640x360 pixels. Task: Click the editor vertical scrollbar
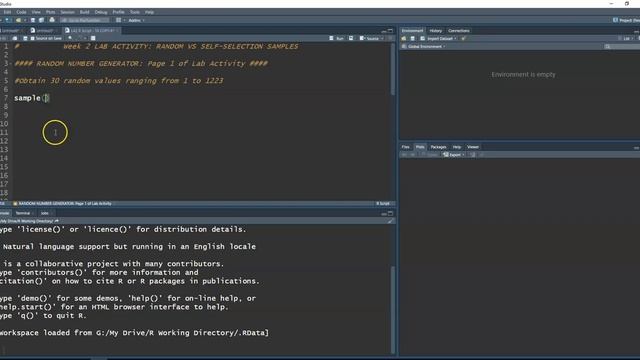(x=393, y=69)
